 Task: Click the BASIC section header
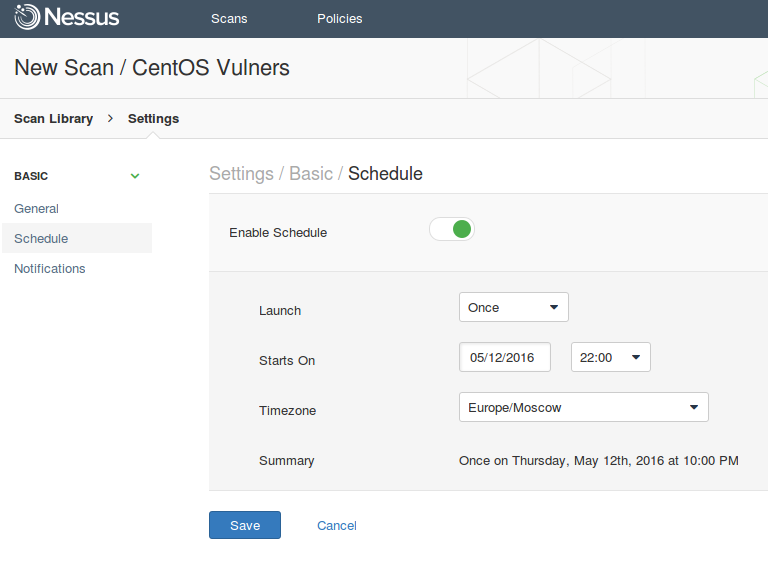pos(31,176)
